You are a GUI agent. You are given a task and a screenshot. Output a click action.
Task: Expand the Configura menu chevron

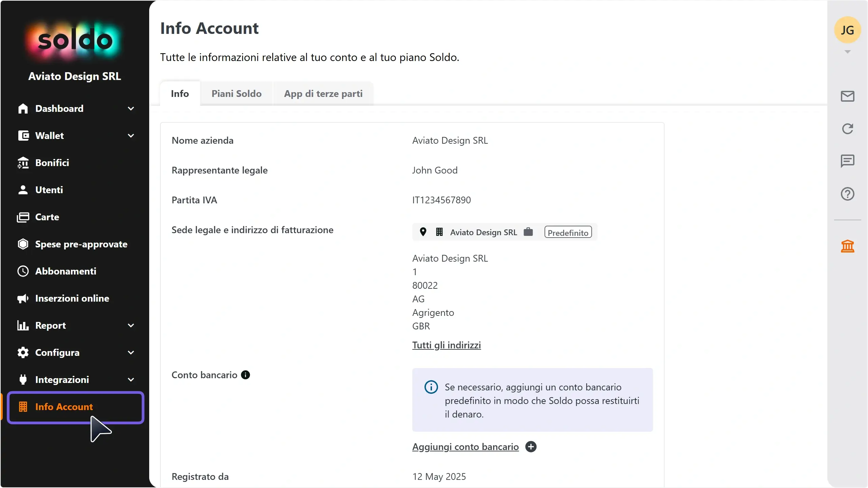[131, 352]
